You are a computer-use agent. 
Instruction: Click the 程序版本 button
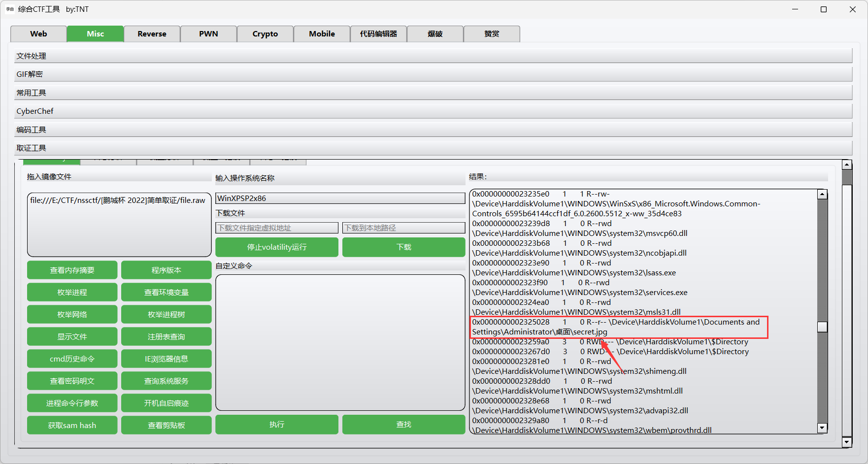(x=167, y=270)
